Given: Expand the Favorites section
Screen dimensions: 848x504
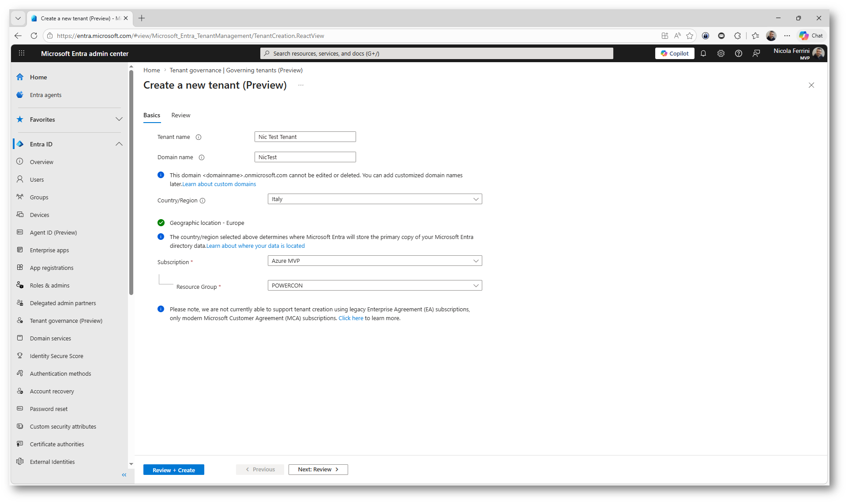Looking at the screenshot, I should click(119, 119).
